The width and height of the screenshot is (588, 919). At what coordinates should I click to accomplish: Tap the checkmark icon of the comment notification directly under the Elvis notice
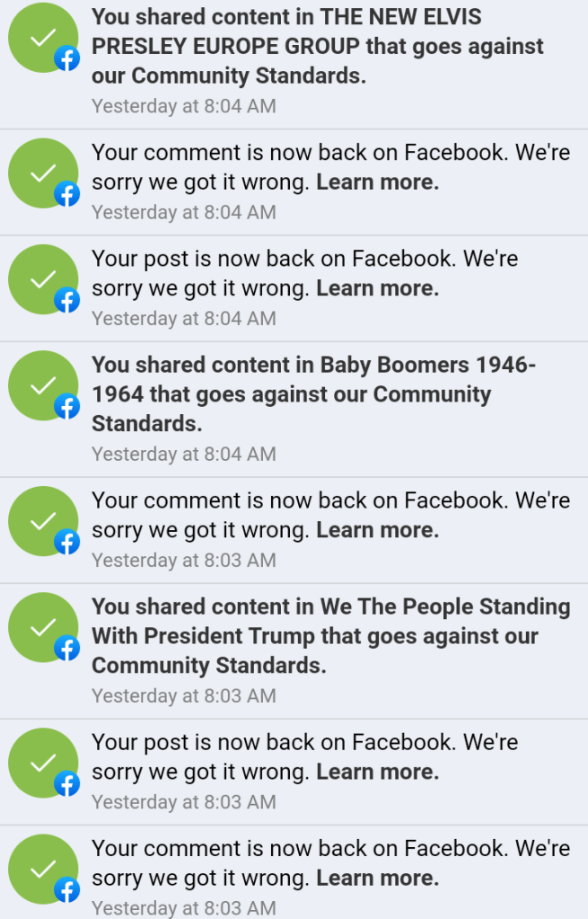click(41, 173)
